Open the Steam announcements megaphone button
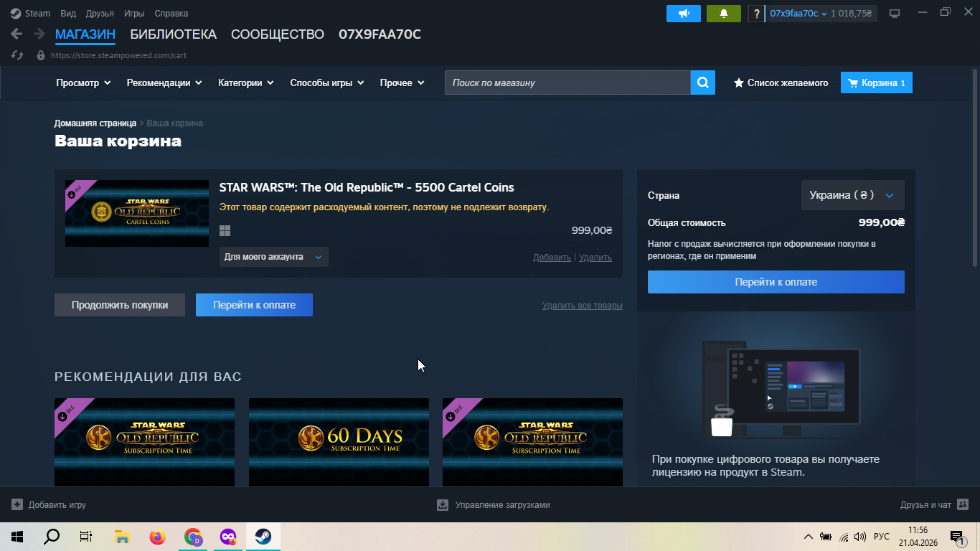980x551 pixels. point(683,14)
